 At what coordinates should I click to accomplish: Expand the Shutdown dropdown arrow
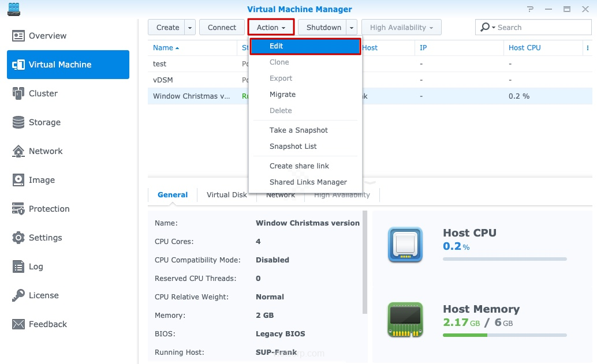pyautogui.click(x=352, y=28)
